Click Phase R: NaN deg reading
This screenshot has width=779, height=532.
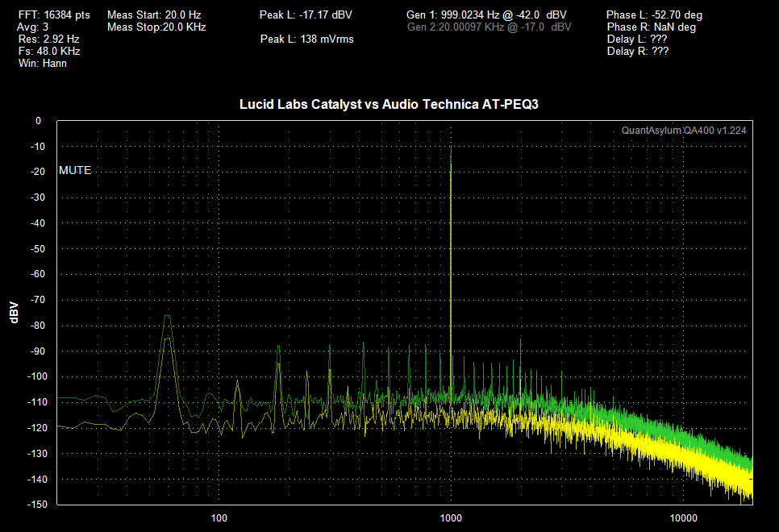652,27
